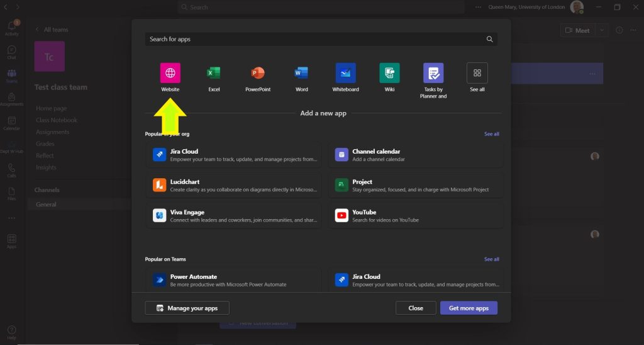Open Activity in the Teams sidebar

[11, 28]
